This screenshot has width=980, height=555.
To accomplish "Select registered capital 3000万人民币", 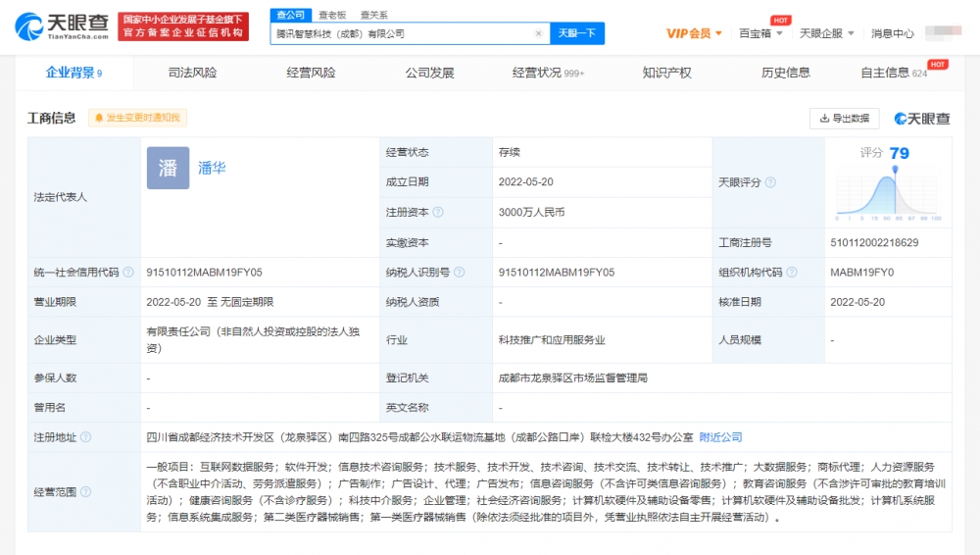I will point(531,212).
